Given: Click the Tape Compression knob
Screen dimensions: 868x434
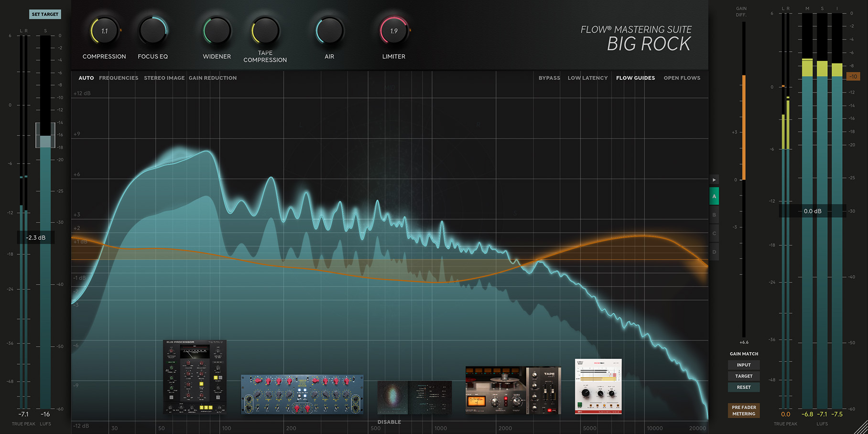Looking at the screenshot, I should pos(265,31).
